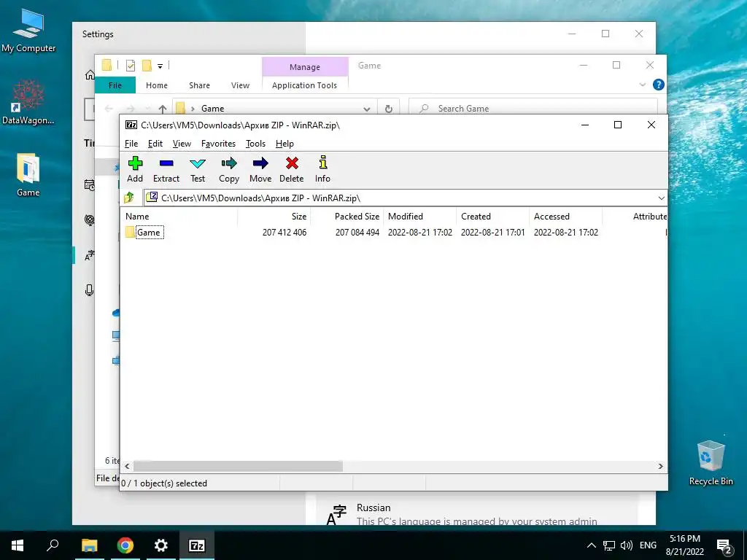Click the taskbar Search magnifier
The height and width of the screenshot is (560, 747).
(53, 545)
